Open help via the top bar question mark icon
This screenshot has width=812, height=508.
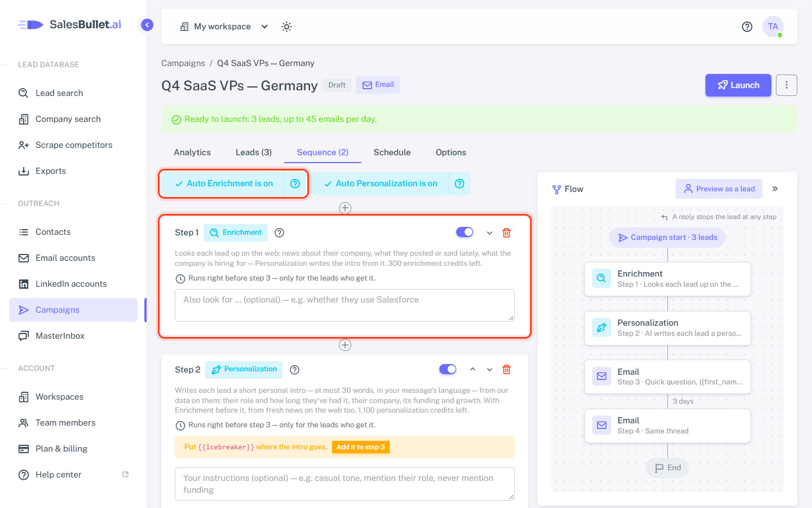coord(747,27)
